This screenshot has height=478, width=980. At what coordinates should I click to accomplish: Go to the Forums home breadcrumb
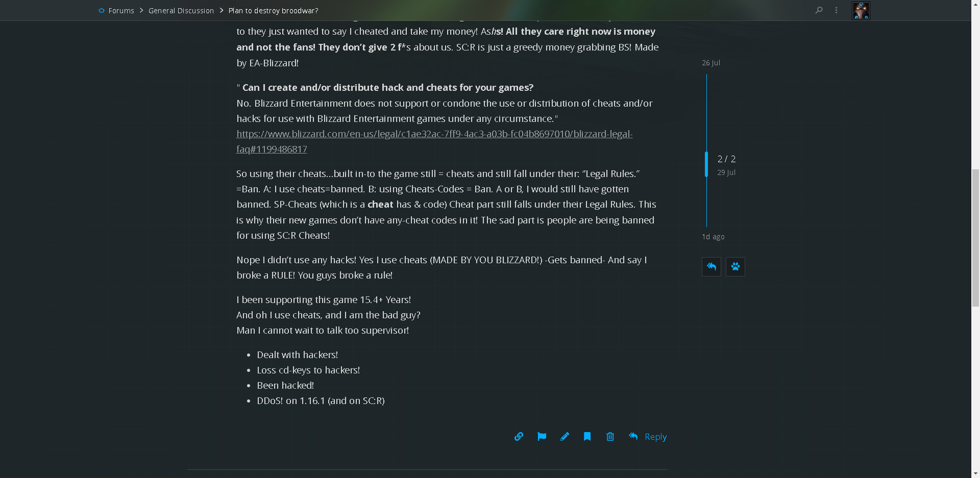[116, 11]
